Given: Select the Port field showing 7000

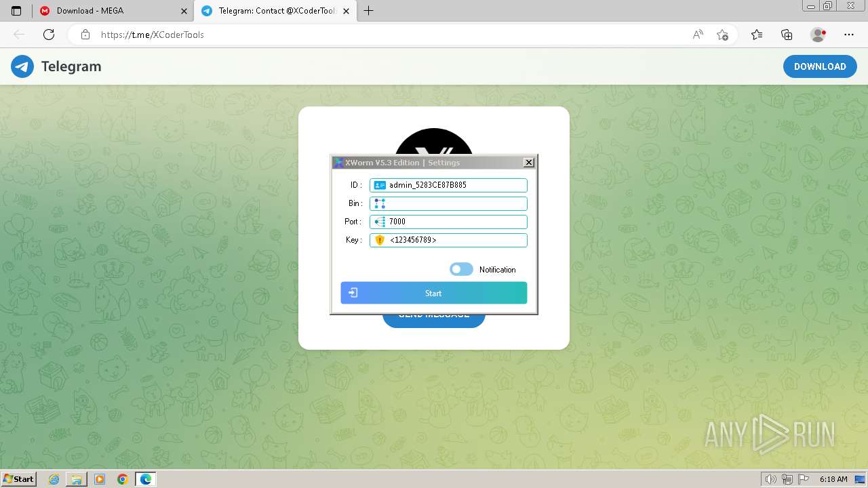Looking at the screenshot, I should [x=448, y=222].
